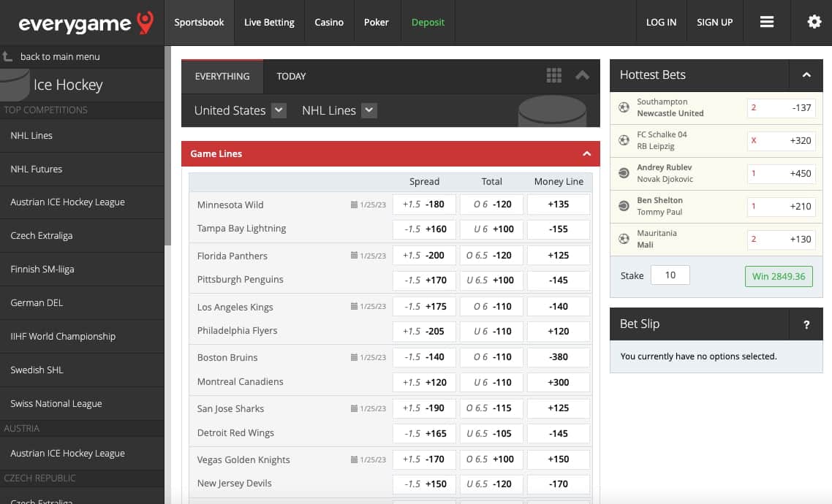Pick Ben Shelton 1 at +210
This screenshot has height=504, width=832.
pyautogui.click(x=781, y=206)
